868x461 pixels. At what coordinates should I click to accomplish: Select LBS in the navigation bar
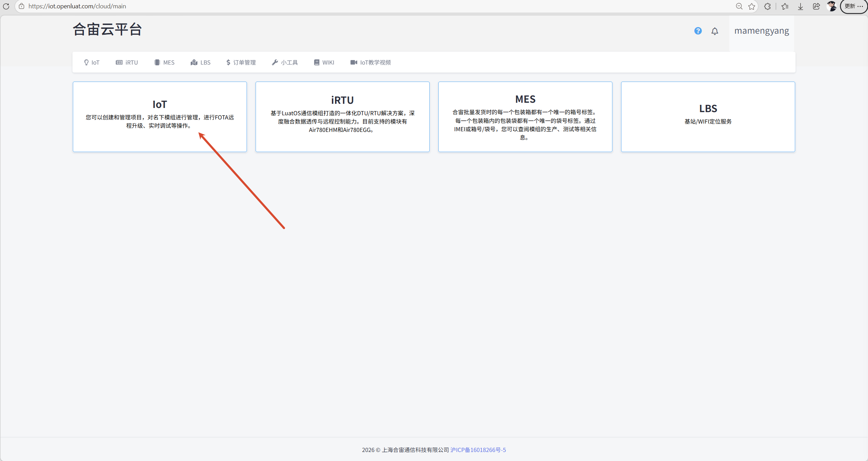click(200, 62)
